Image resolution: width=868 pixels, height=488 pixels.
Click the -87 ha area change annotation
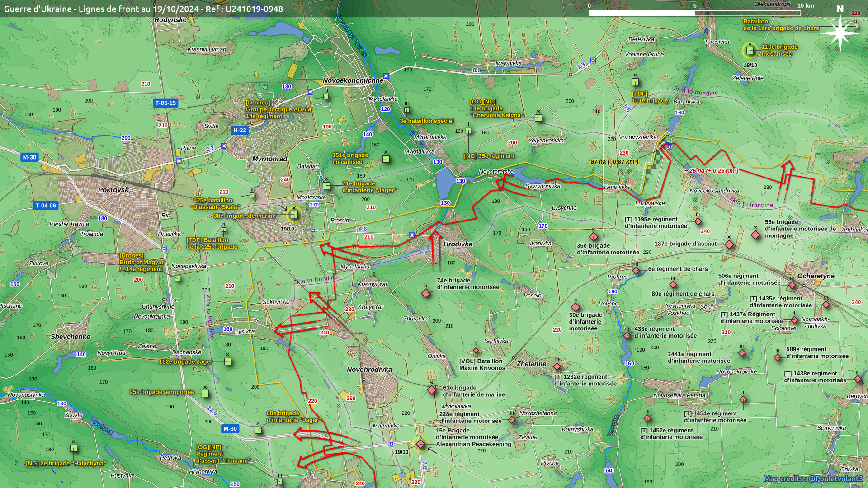[613, 162]
